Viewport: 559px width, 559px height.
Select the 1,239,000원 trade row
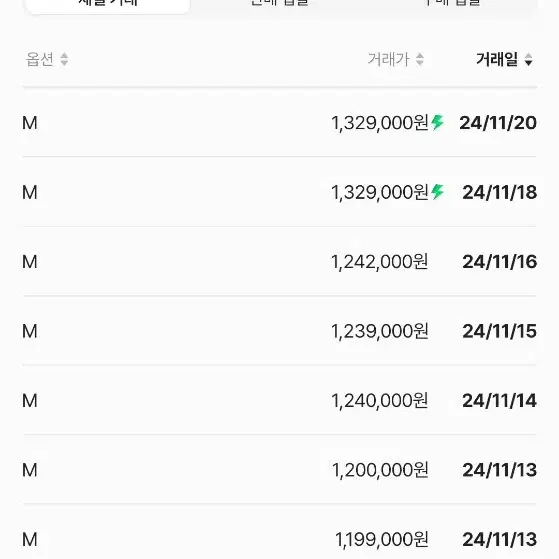pos(280,331)
